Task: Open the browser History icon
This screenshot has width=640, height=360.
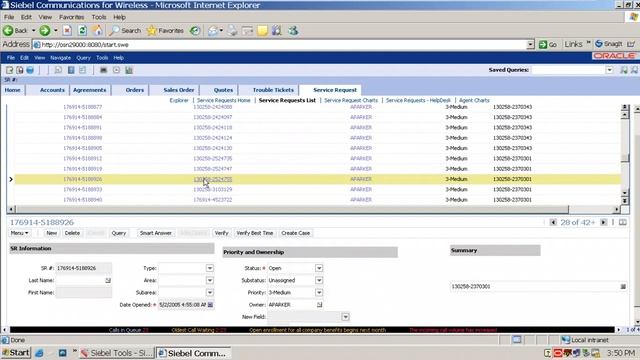Action: pyautogui.click(x=195, y=30)
